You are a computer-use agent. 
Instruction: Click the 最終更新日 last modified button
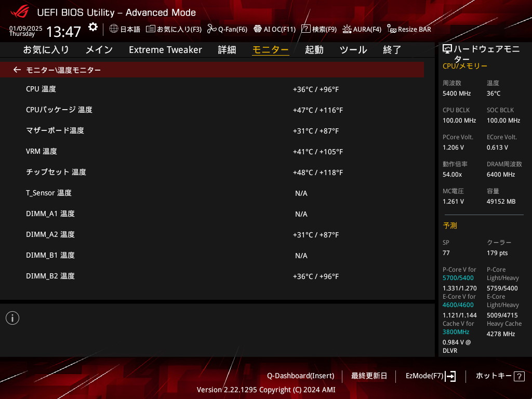click(x=369, y=376)
